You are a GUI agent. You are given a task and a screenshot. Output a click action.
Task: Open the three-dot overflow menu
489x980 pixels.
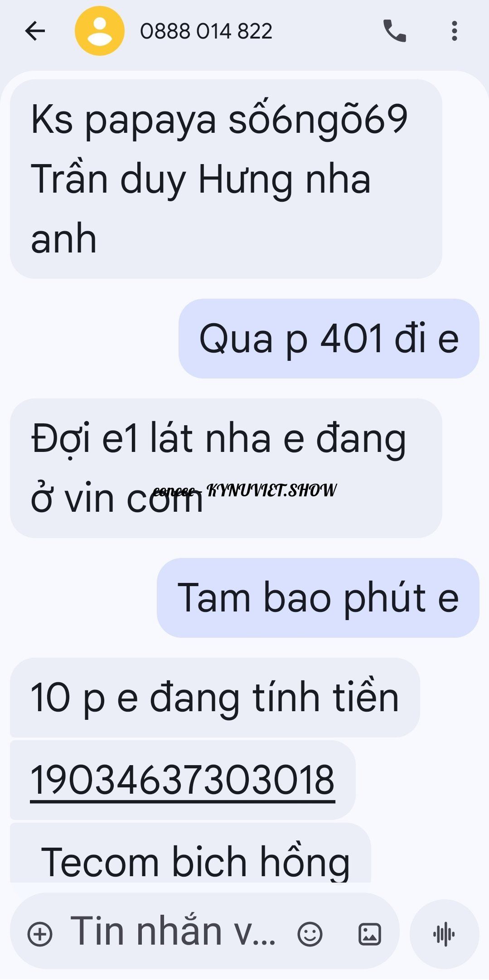(x=454, y=31)
